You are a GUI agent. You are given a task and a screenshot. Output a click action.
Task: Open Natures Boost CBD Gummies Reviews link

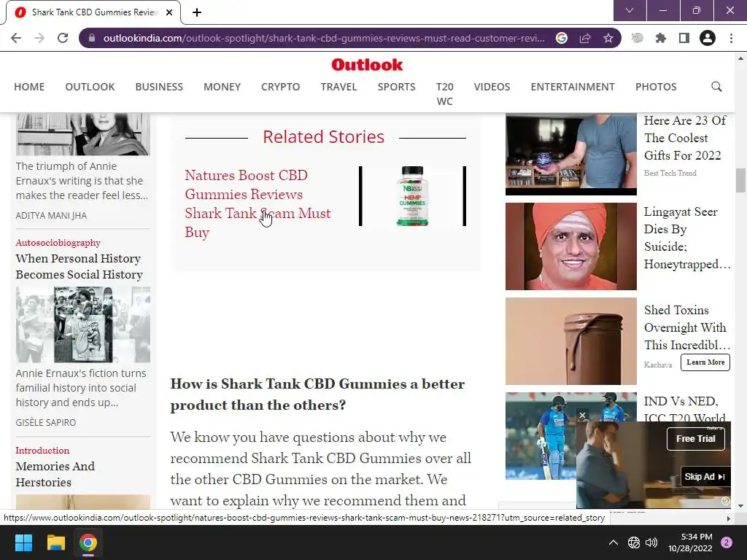(258, 204)
